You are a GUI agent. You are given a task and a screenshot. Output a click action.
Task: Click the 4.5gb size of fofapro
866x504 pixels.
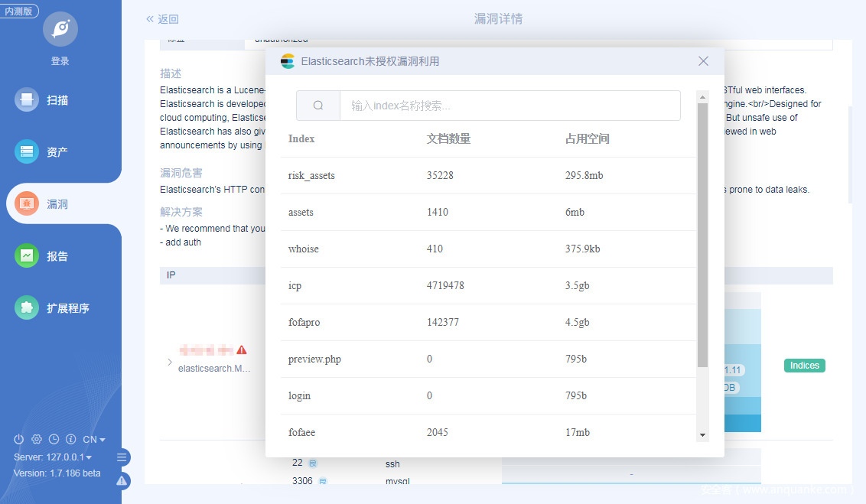pos(577,323)
